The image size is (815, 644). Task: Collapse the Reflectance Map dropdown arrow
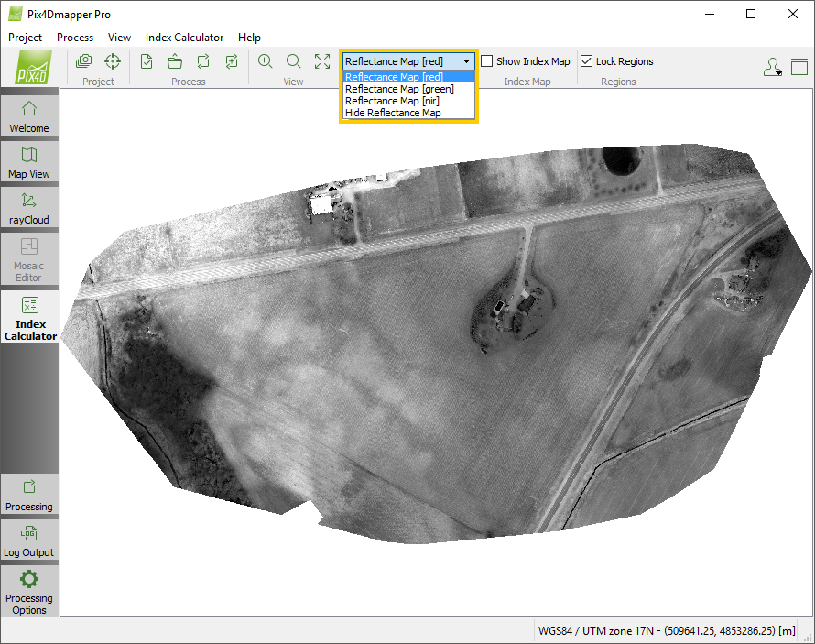click(x=466, y=61)
